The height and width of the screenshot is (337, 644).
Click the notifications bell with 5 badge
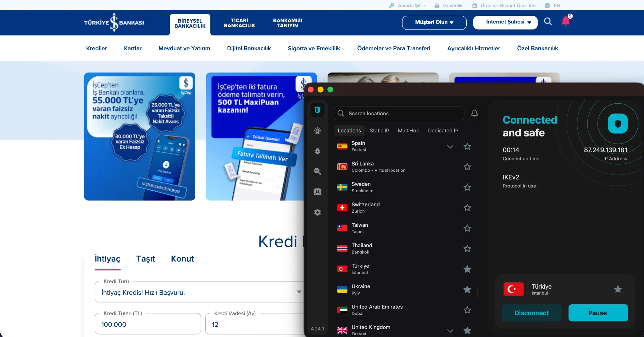[x=566, y=21]
